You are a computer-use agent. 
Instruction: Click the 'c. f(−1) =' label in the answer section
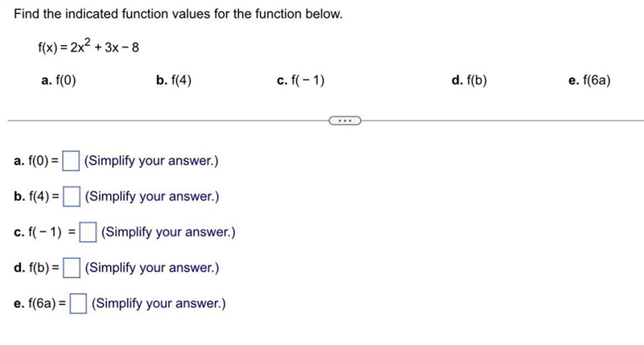pyautogui.click(x=45, y=232)
